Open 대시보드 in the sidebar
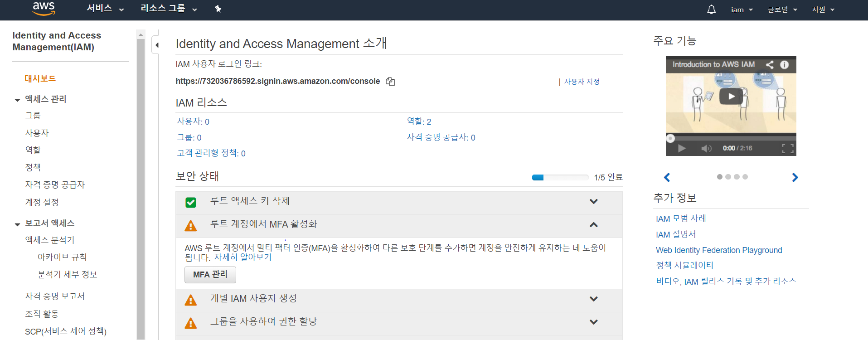 point(40,78)
